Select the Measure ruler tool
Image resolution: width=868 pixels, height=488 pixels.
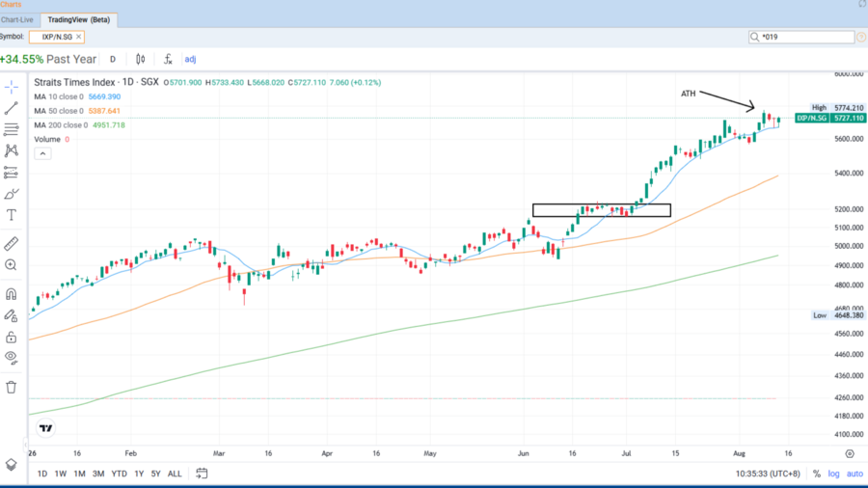(x=11, y=243)
